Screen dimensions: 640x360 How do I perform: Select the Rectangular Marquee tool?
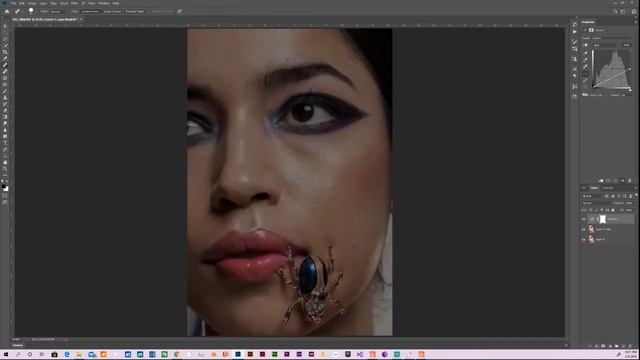click(5, 32)
